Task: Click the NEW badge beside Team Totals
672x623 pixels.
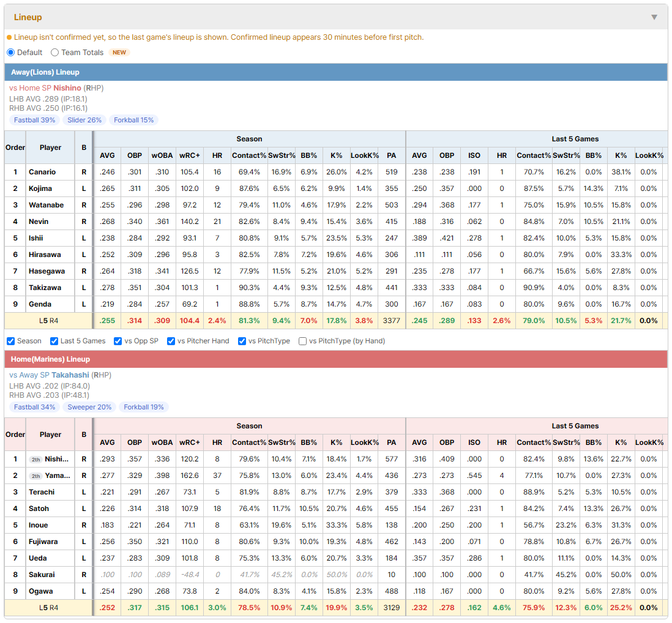Action: (x=119, y=52)
